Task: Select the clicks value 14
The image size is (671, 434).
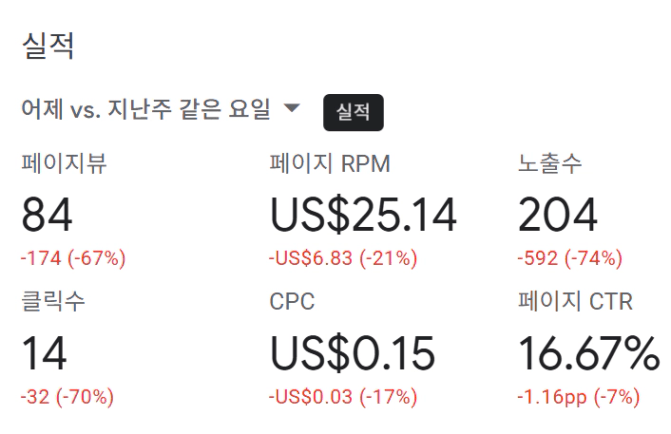Action: click(44, 353)
